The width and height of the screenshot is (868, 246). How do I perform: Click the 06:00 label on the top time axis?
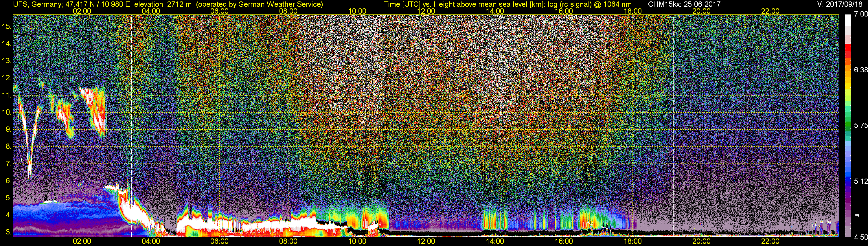(x=219, y=11)
